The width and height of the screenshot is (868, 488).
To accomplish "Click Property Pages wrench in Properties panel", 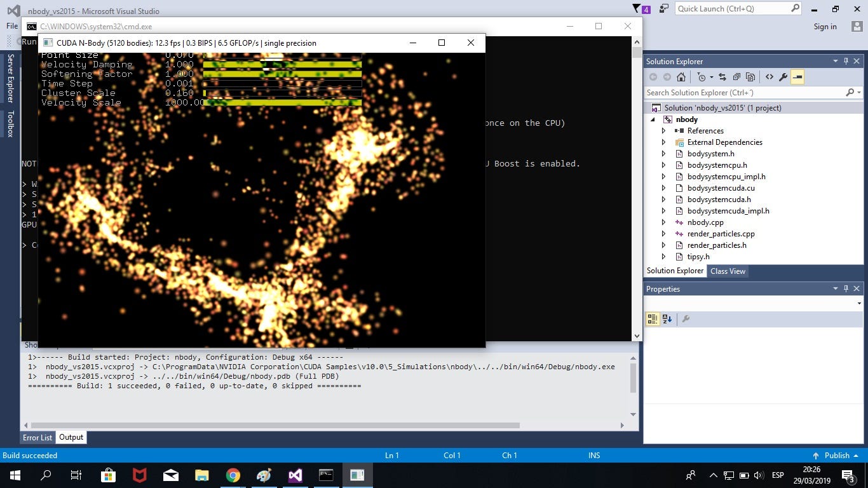I will coord(686,319).
